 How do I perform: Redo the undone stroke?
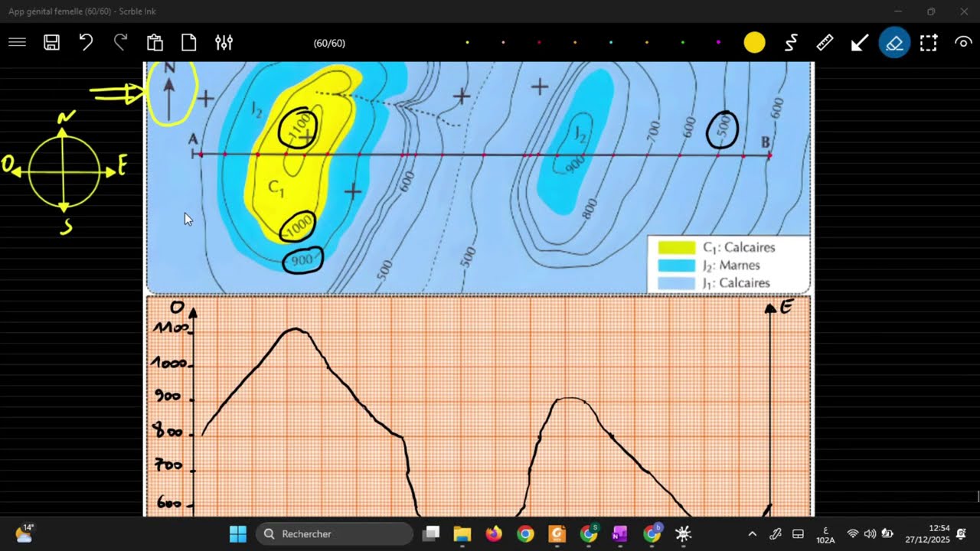coord(120,43)
